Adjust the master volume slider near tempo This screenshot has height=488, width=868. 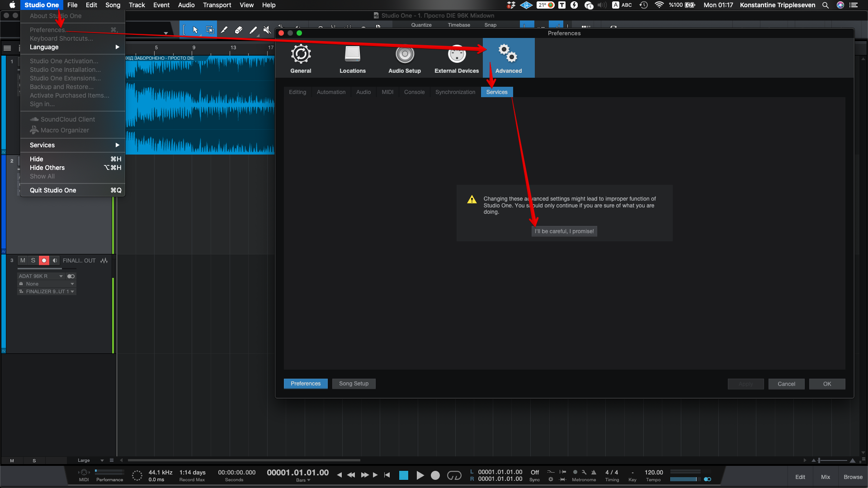coord(685,479)
